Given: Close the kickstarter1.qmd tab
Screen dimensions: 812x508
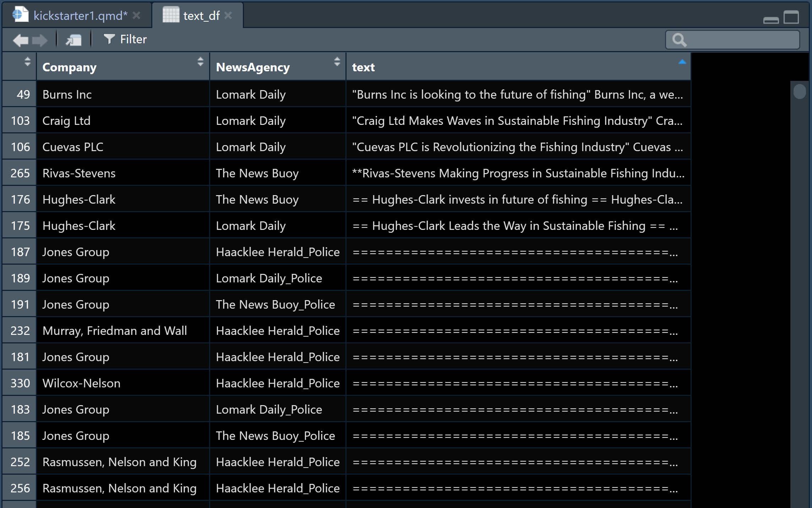Looking at the screenshot, I should 136,16.
